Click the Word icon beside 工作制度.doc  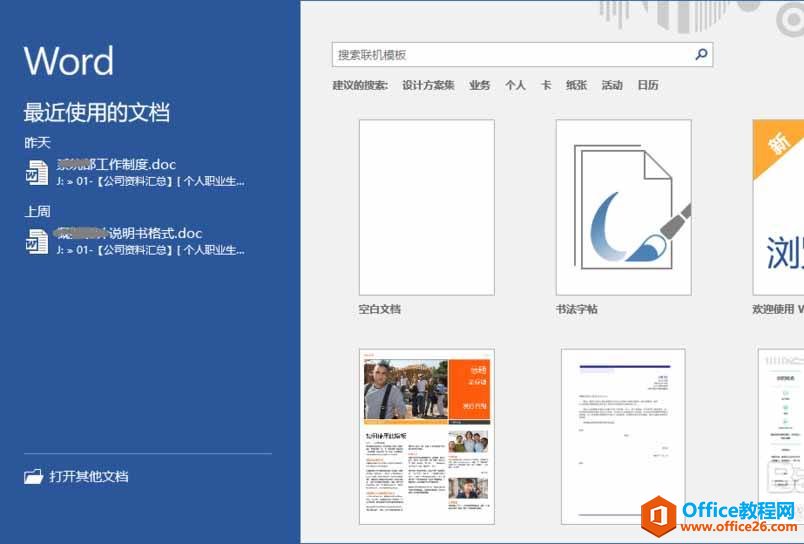click(37, 172)
